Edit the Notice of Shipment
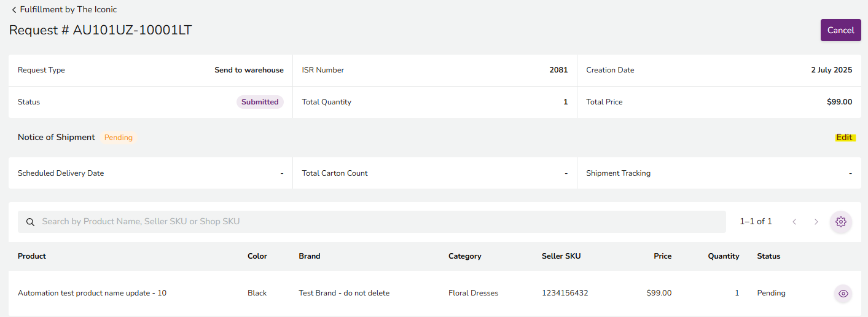868x317 pixels. 844,138
